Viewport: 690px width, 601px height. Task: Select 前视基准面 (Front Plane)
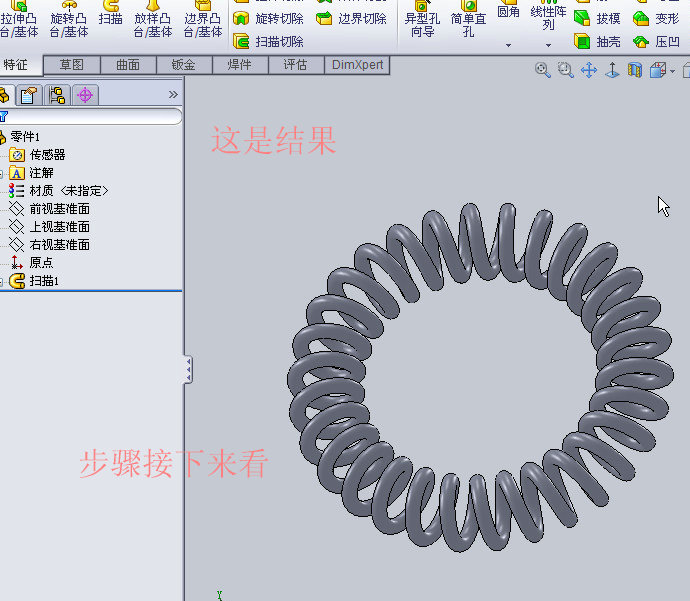click(x=50, y=209)
